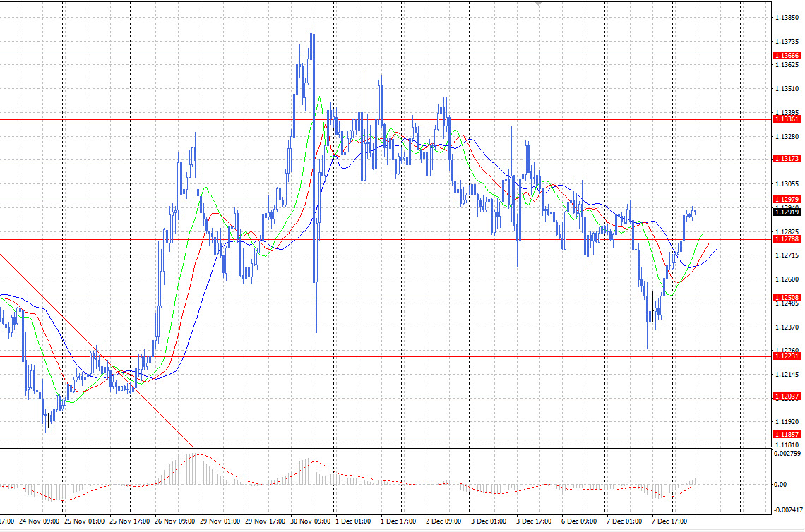The height and width of the screenshot is (532, 805).
Task: Click the 1.12715 price scale value
Action: [787, 255]
